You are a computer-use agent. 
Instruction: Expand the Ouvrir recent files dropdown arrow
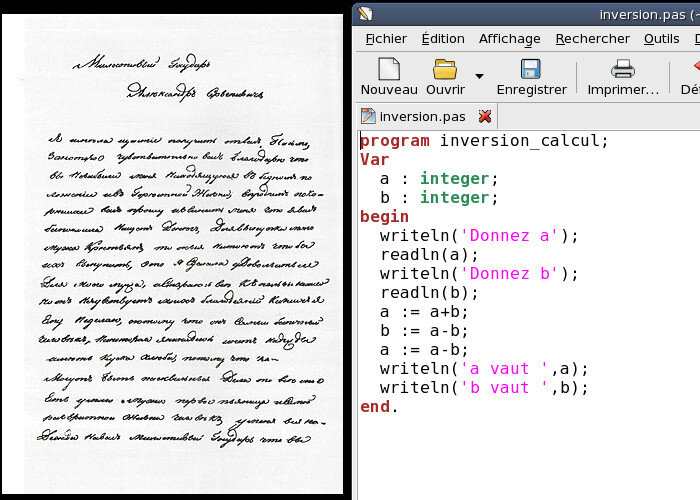479,76
